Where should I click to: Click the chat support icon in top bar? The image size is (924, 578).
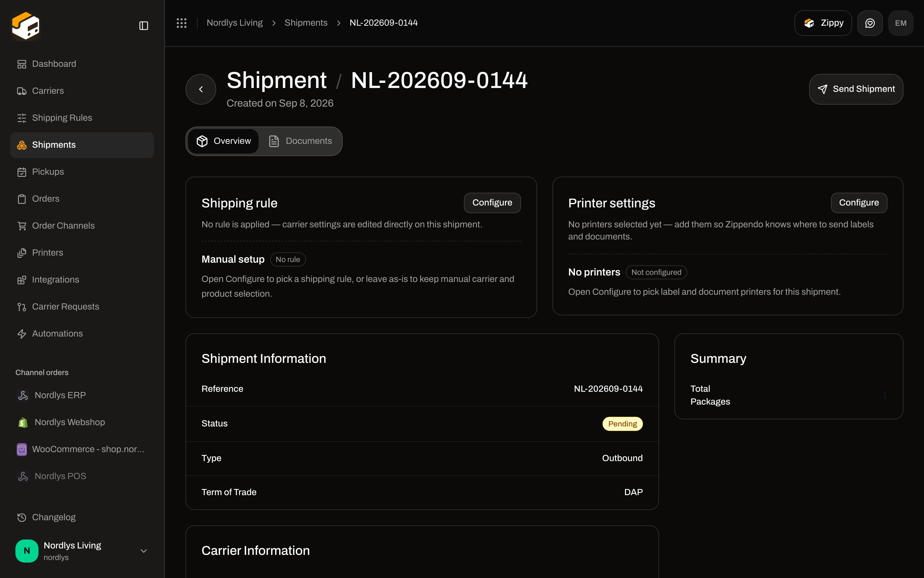870,23
